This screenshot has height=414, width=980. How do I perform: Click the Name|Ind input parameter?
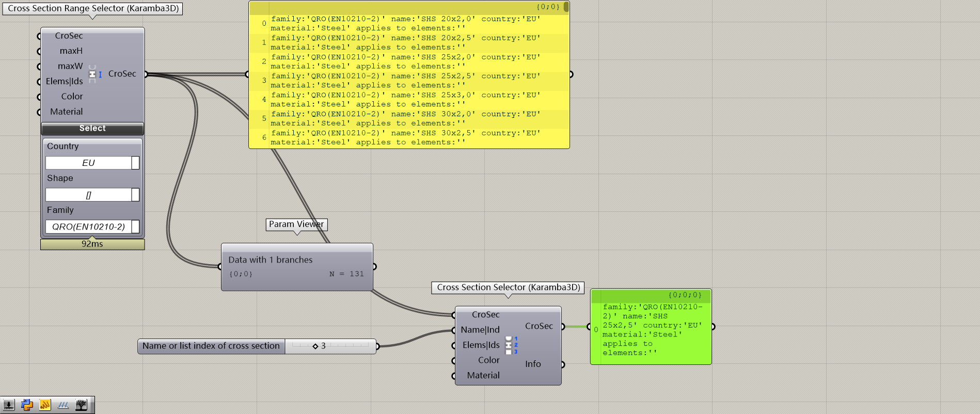pos(480,330)
